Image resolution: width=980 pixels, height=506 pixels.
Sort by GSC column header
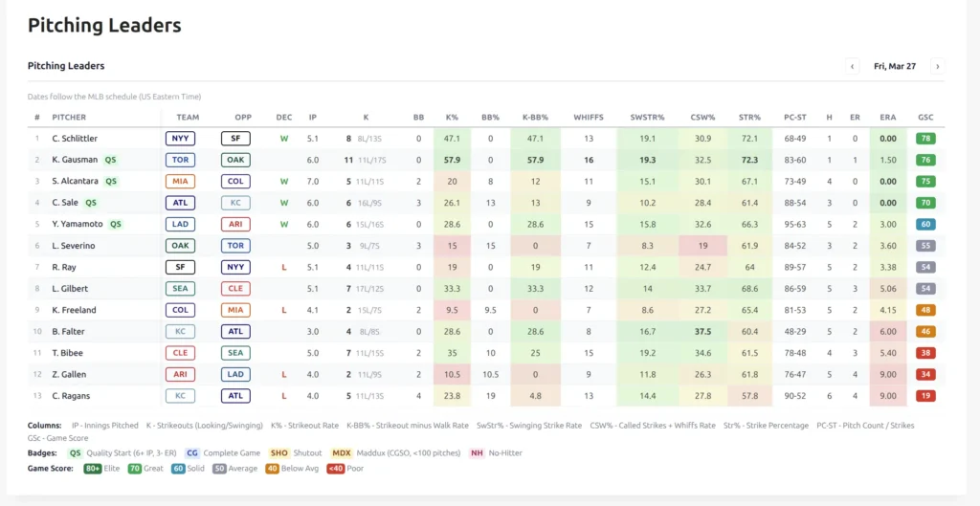point(925,117)
